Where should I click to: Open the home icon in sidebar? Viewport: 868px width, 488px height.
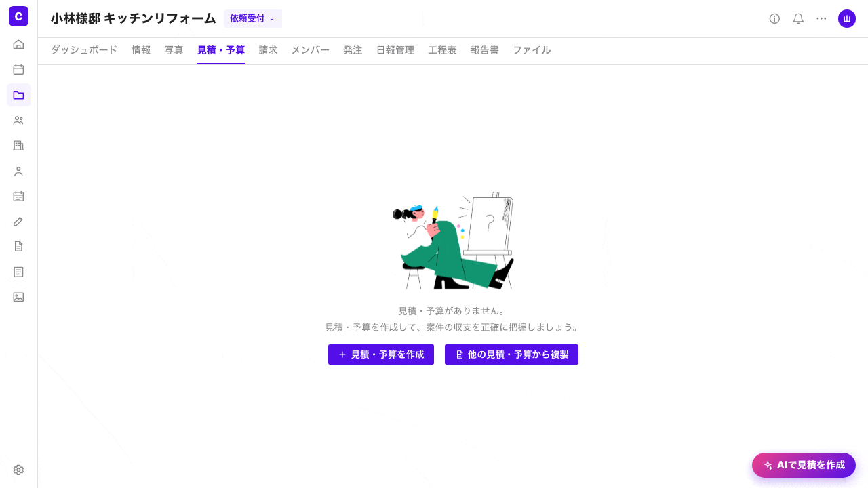[18, 44]
